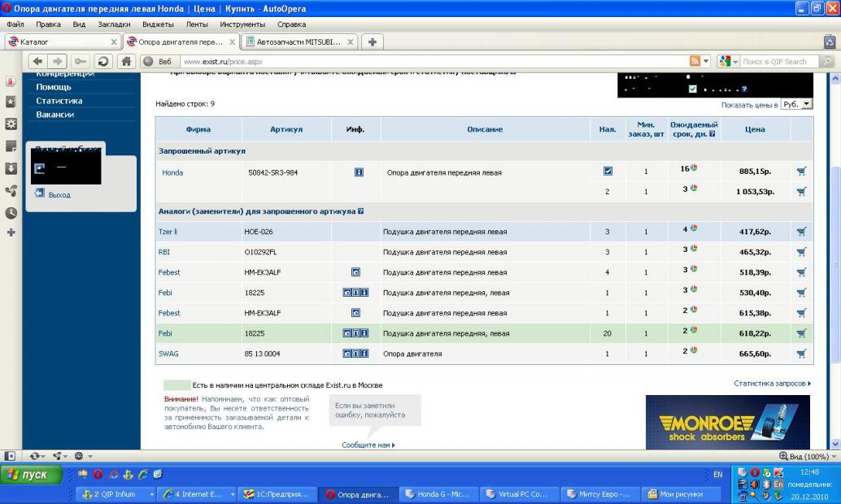841x504 pixels.
Task: Click help icon beside analogs heading
Action: [x=360, y=211]
